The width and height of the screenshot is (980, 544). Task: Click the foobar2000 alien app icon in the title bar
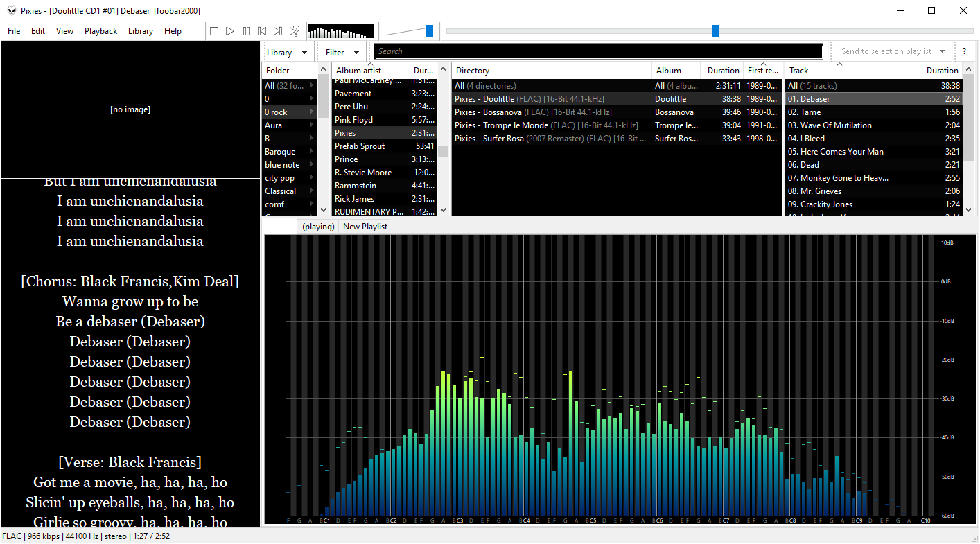pyautogui.click(x=12, y=10)
